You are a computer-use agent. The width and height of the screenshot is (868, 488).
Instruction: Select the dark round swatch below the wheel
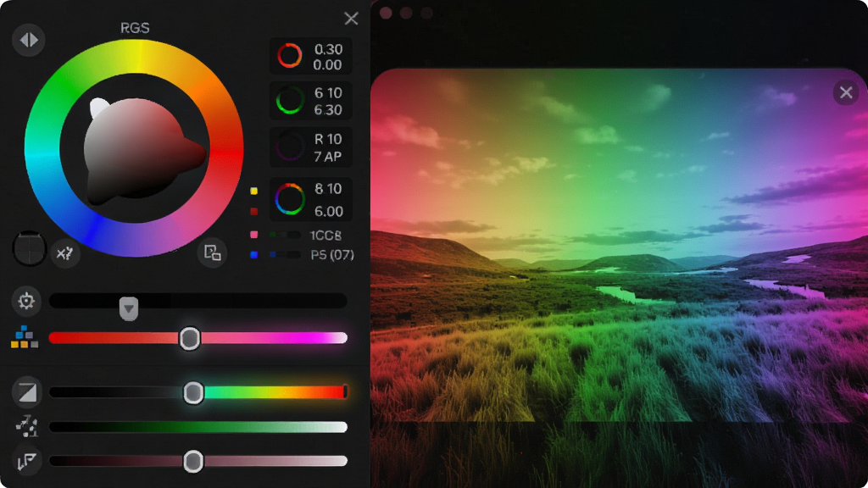(29, 248)
